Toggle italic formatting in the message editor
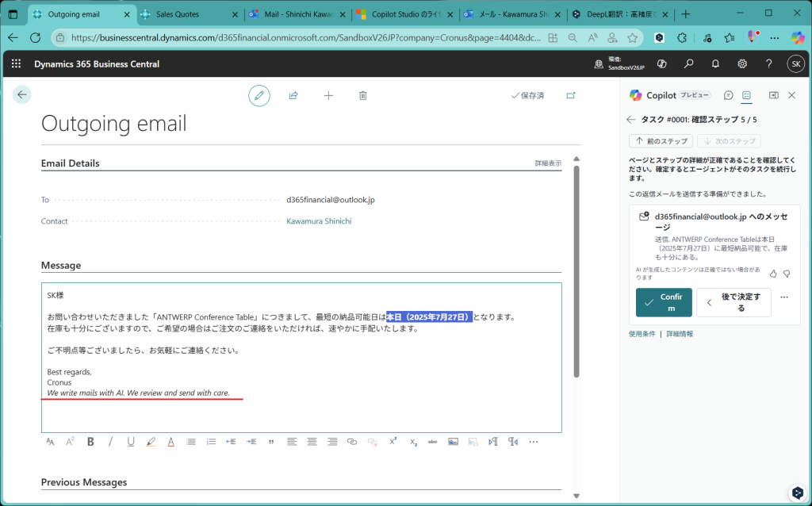Screen dimensions: 812x506 coord(110,442)
